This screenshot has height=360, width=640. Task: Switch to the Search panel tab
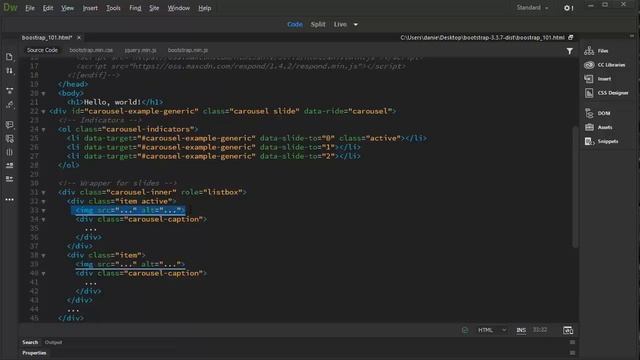point(30,342)
